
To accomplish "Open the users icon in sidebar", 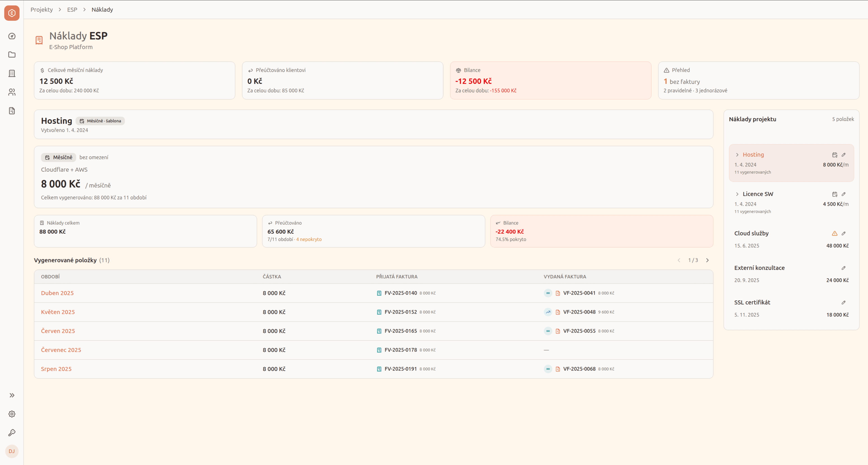I will coord(12,92).
